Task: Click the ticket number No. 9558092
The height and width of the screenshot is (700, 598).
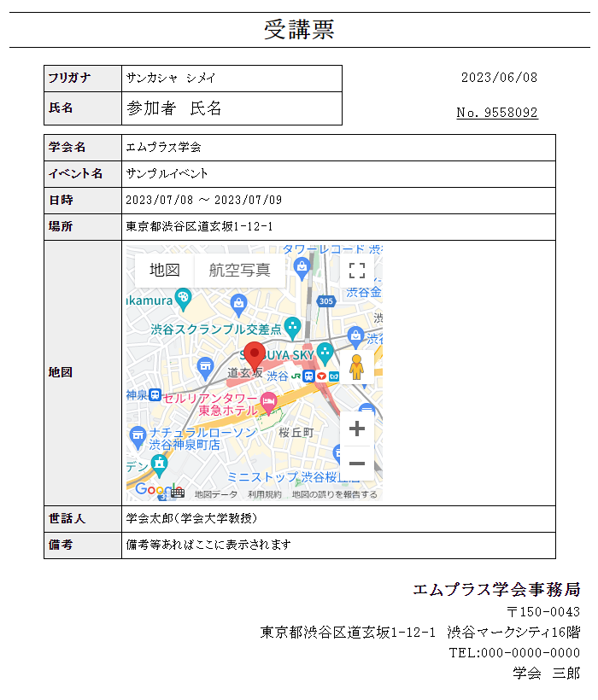Action: 497,113
